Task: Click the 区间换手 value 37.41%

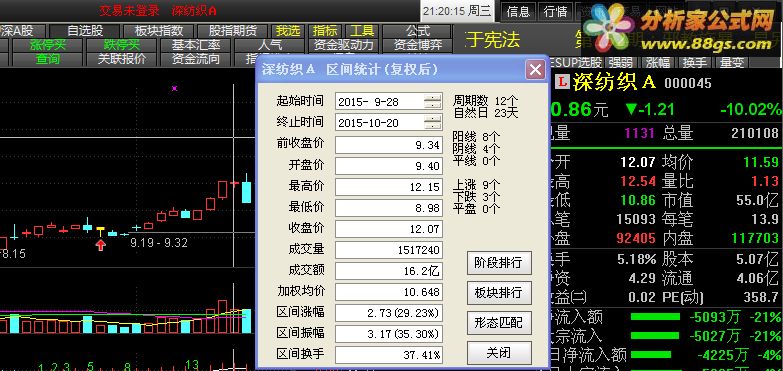Action: [389, 355]
